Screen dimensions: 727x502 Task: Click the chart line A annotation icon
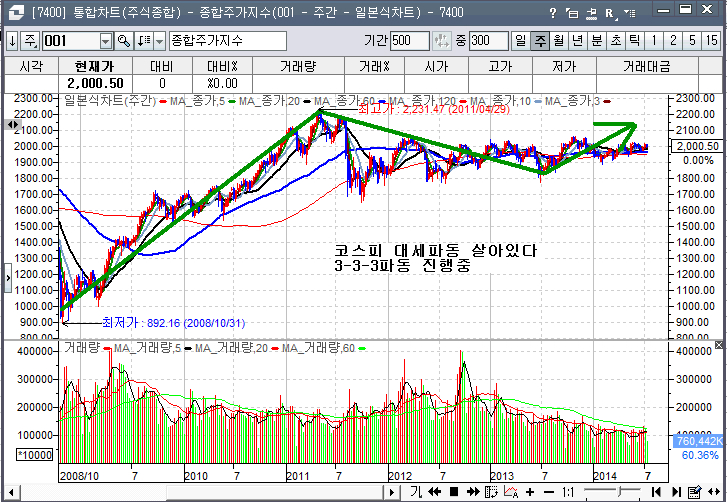tap(511, 491)
